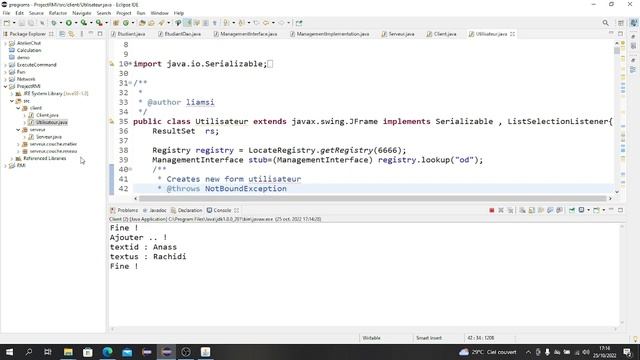
Task: Click the Scroll Lock console icon
Action: [x=531, y=210]
